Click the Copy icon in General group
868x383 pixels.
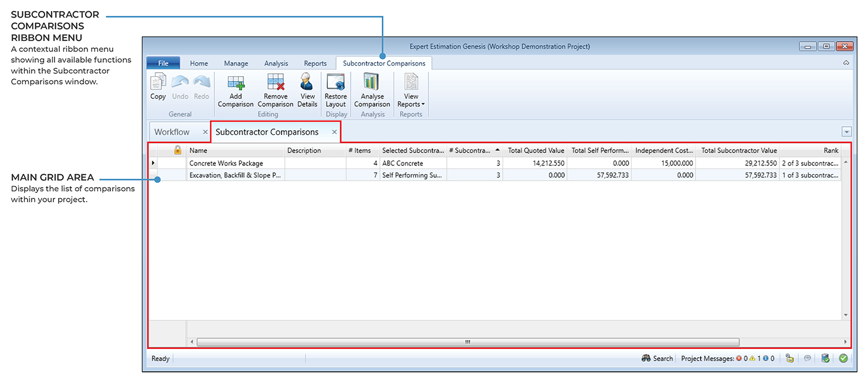click(x=158, y=83)
